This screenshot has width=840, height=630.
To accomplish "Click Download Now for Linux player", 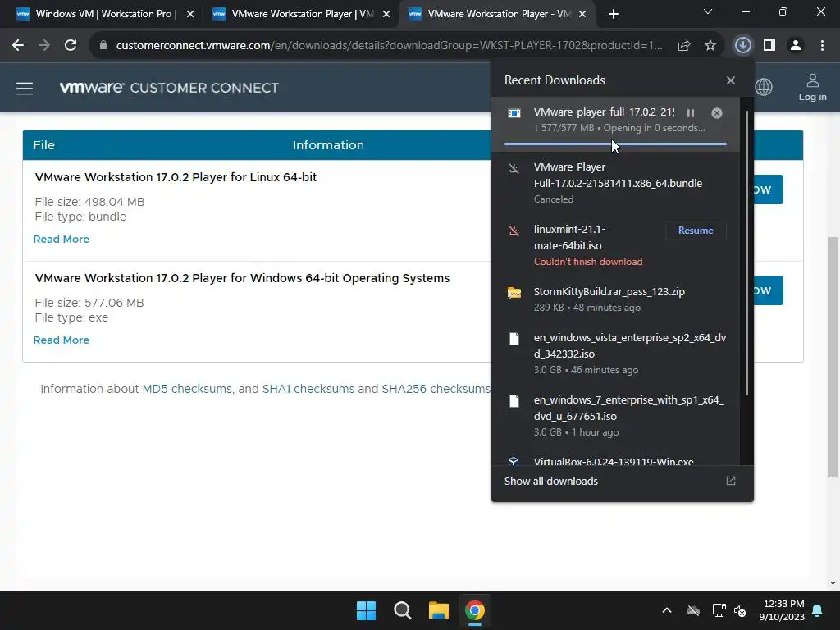I will pyautogui.click(x=768, y=189).
